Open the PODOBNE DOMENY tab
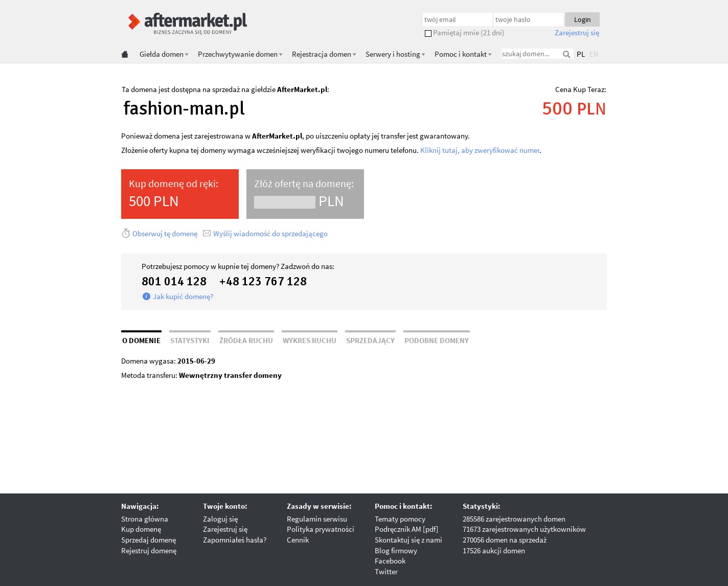Image resolution: width=728 pixels, height=586 pixels. click(x=437, y=340)
